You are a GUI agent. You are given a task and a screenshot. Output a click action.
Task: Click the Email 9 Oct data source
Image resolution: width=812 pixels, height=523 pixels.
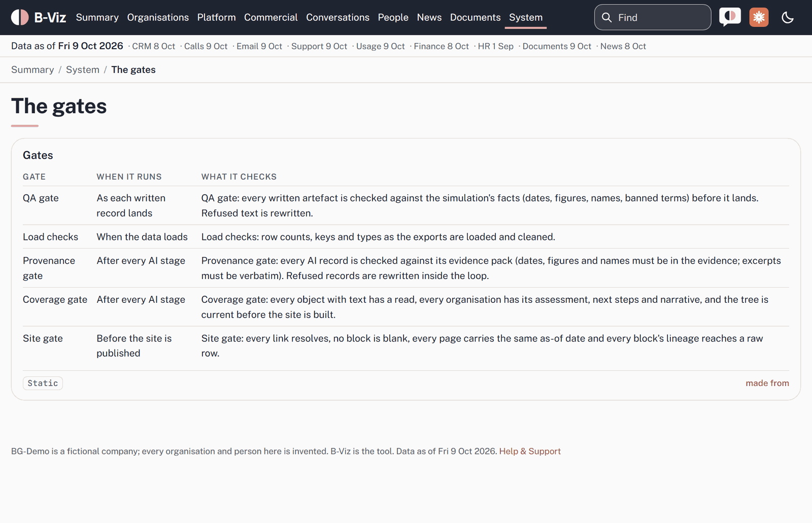[259, 46]
